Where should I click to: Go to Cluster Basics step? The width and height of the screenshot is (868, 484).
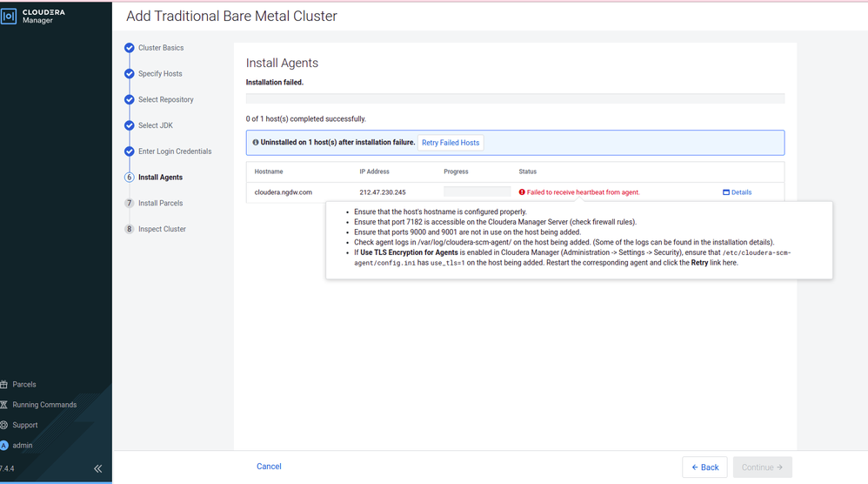161,48
